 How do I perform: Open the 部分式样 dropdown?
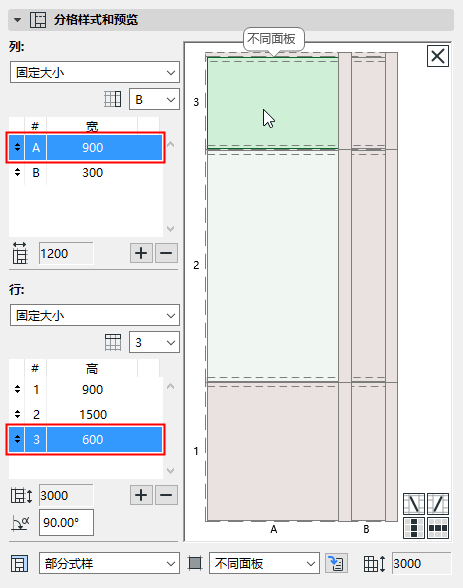(x=109, y=563)
